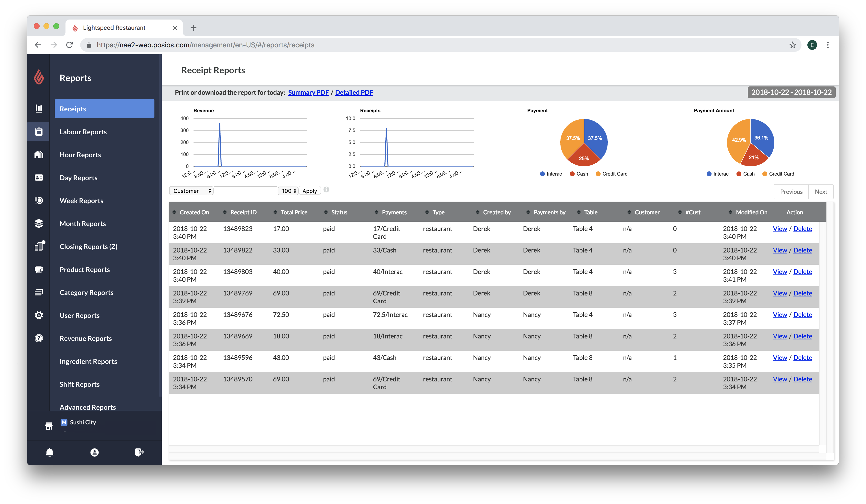Open the Ingredient Reports section
The width and height of the screenshot is (866, 504).
(88, 361)
